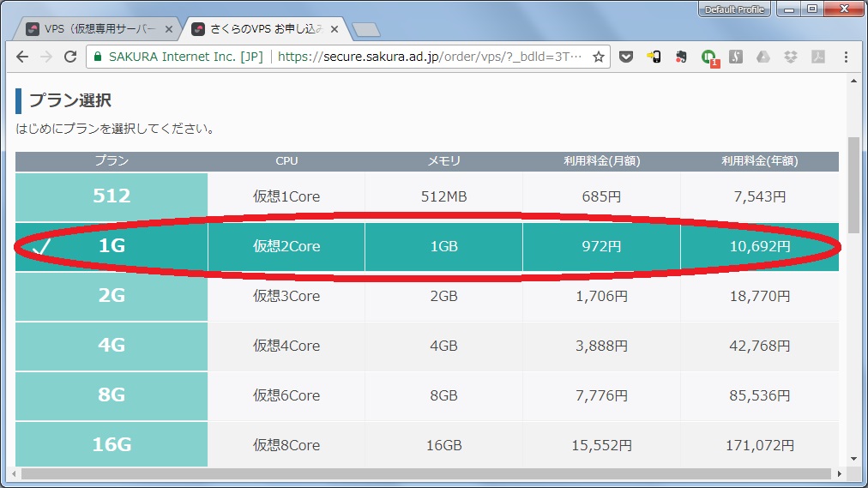Click the 7,776円 monthly price
The width and height of the screenshot is (868, 488).
601,395
